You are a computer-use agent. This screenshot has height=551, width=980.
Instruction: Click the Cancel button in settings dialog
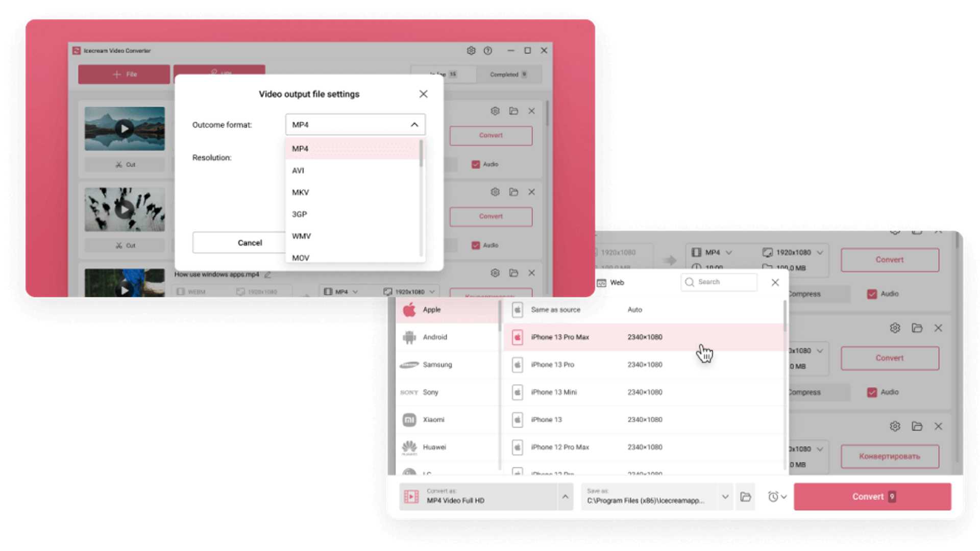pyautogui.click(x=250, y=243)
